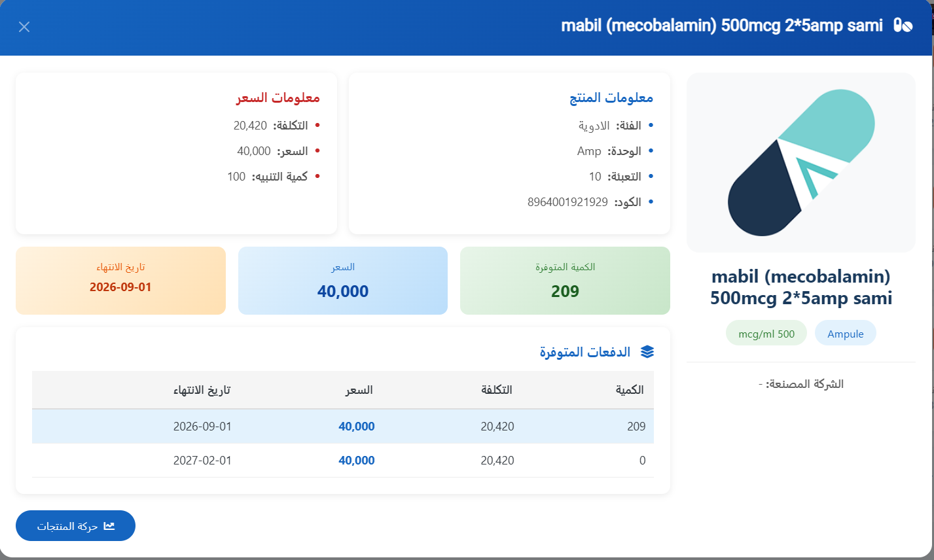Click the layers icon beside الدفعات المتوفرة
Screen dimensions: 934x560
click(647, 352)
